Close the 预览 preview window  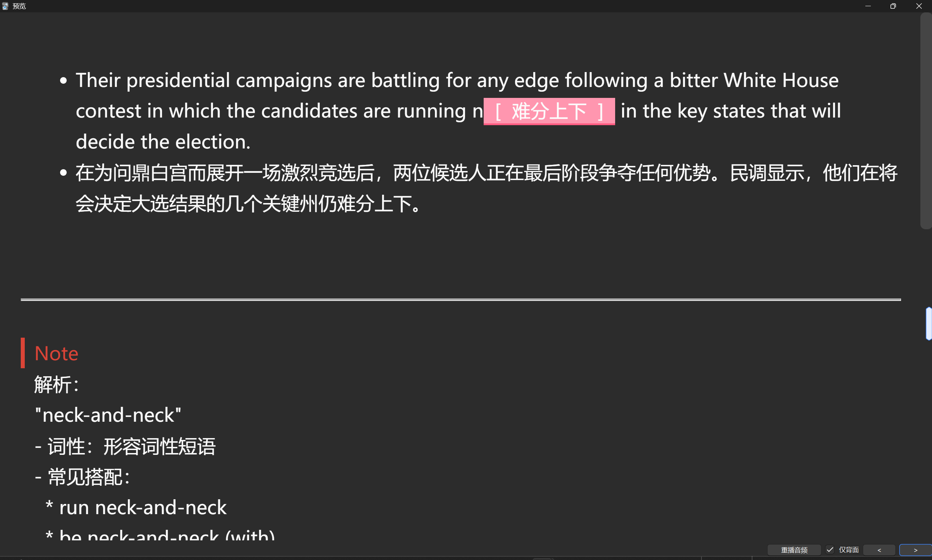pos(919,6)
